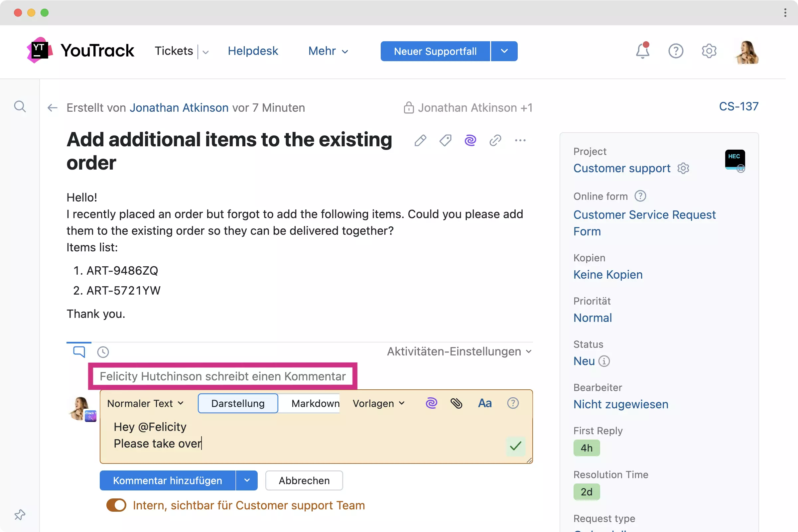Click the notifications bell icon
Image resolution: width=798 pixels, height=532 pixels.
[642, 51]
